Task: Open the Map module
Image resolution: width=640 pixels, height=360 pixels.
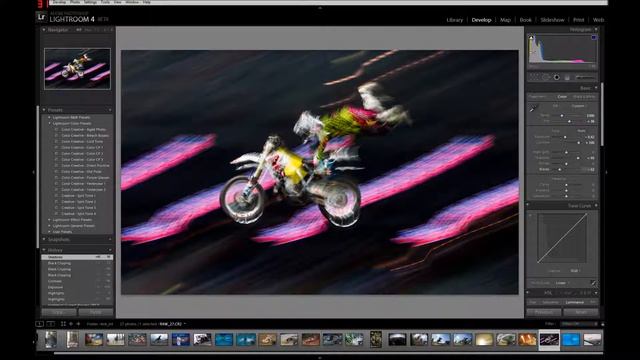Action: coord(505,20)
